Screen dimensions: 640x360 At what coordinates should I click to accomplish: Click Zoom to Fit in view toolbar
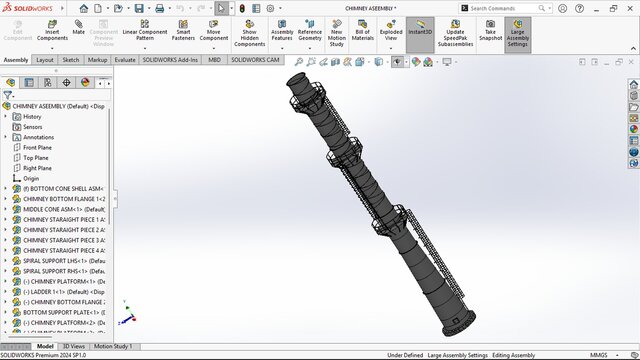(299, 62)
